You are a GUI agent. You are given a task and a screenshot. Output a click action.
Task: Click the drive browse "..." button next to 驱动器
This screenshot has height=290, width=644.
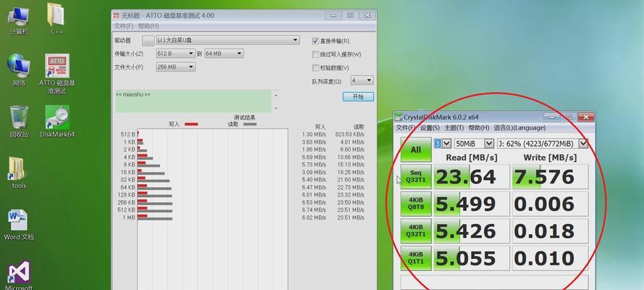[x=148, y=41]
